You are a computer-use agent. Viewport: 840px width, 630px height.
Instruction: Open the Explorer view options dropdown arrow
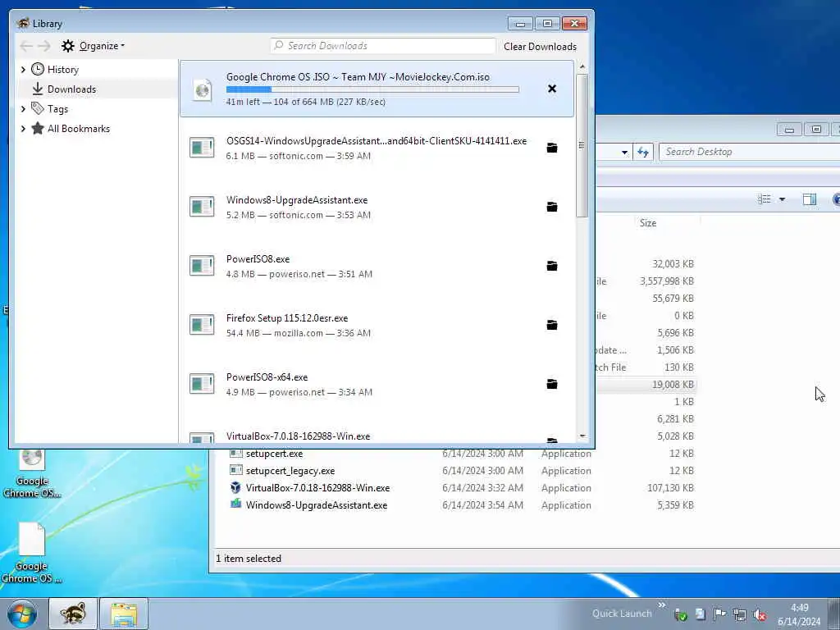(x=782, y=200)
